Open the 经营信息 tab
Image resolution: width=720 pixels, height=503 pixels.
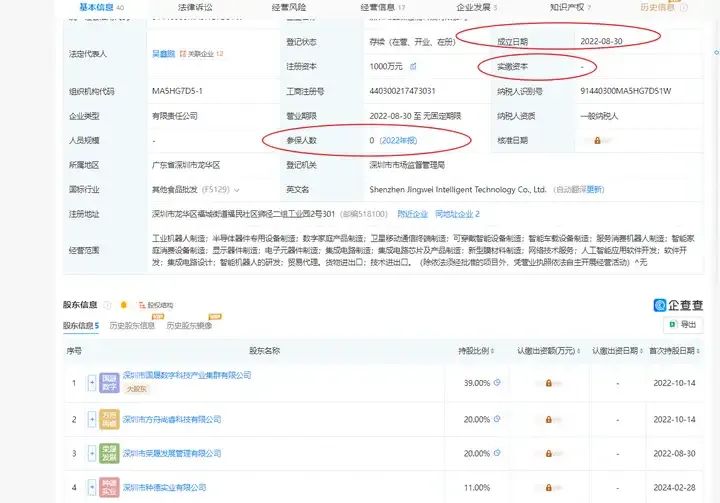click(382, 7)
